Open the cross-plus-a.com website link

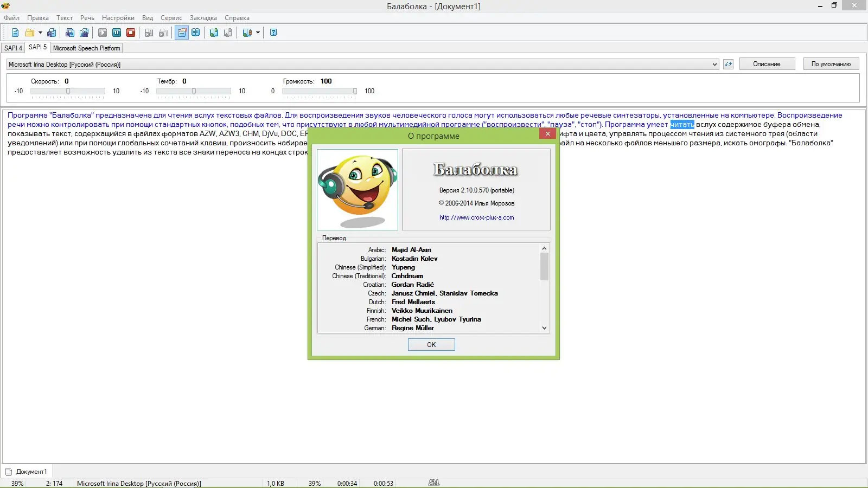[477, 217]
